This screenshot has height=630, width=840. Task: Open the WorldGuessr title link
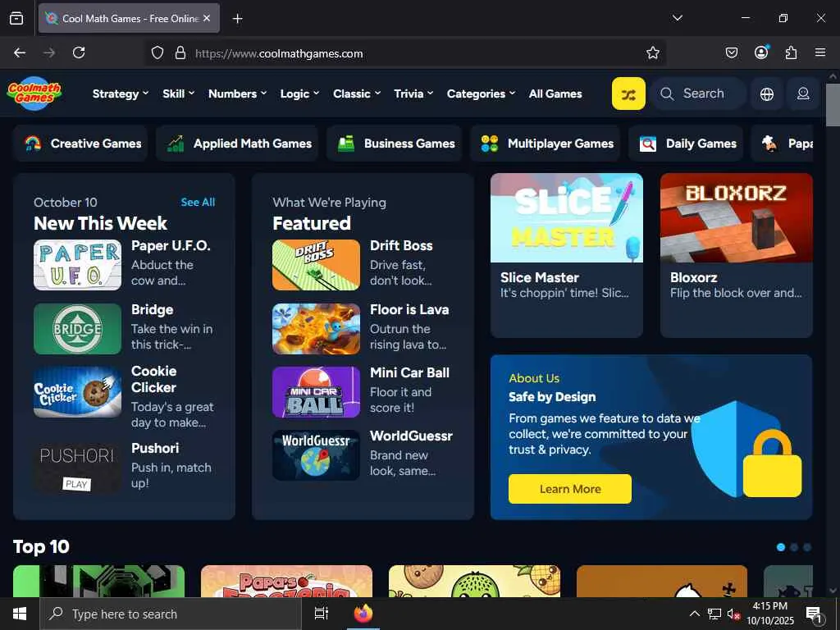tap(411, 436)
